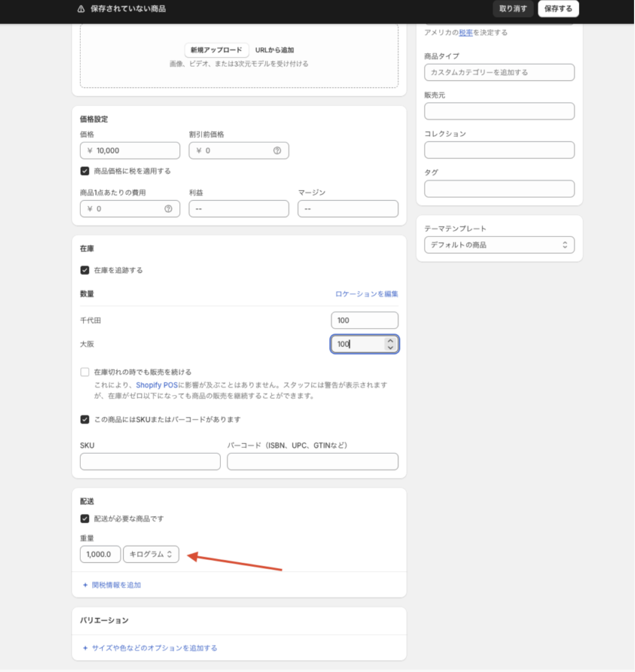Click stepper arrows in 大阪 quantity field
This screenshot has width=635, height=672.
[x=390, y=344]
